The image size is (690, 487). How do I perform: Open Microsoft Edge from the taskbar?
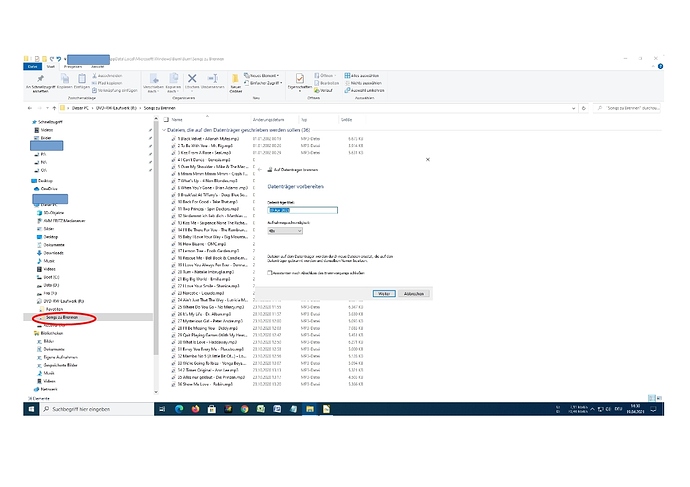tap(179, 409)
